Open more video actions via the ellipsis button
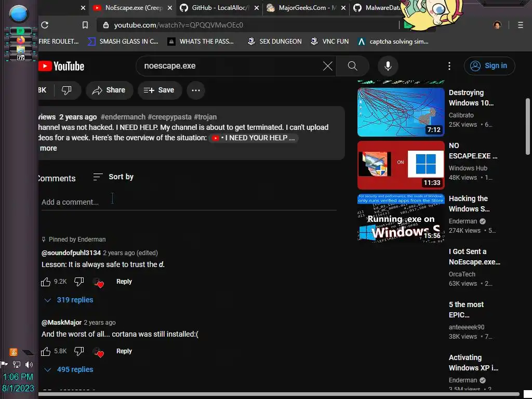 click(196, 90)
